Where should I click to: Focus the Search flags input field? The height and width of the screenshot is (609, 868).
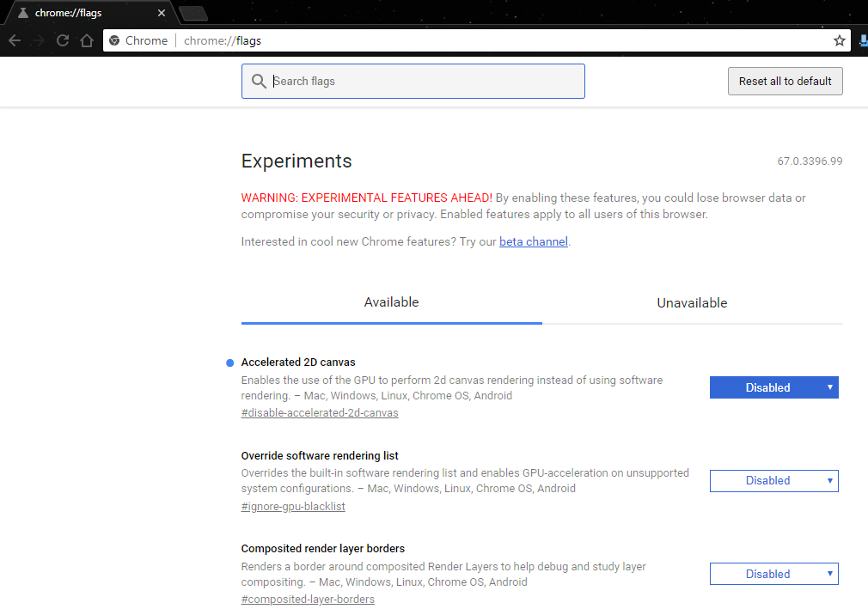pyautogui.click(x=421, y=82)
